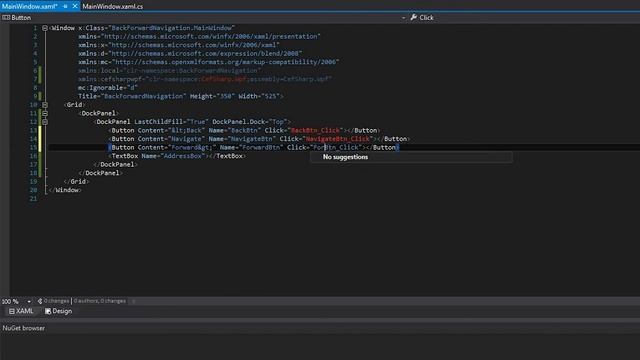Click the BackBtn_Click handler text

point(316,130)
